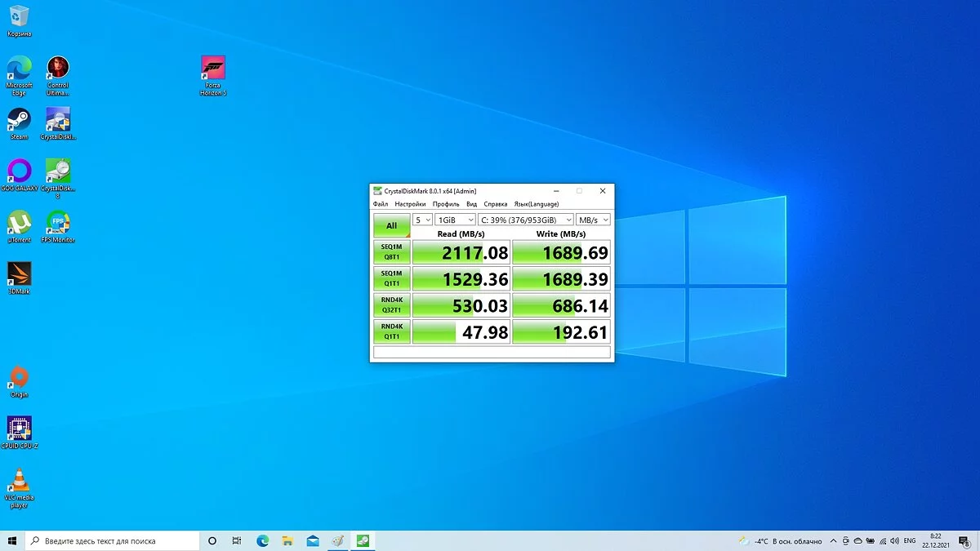Open the GOG Galaxy desktop icon

click(x=19, y=171)
